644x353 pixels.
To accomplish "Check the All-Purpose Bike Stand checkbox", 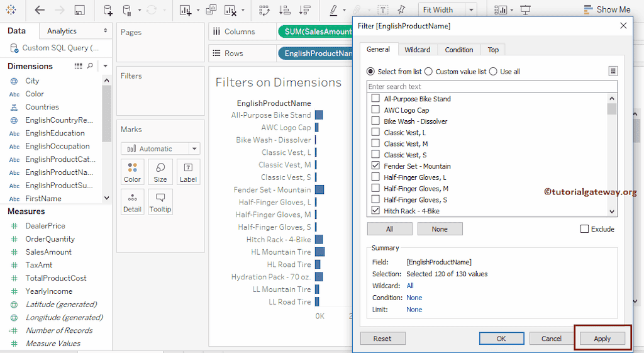I will click(x=375, y=98).
